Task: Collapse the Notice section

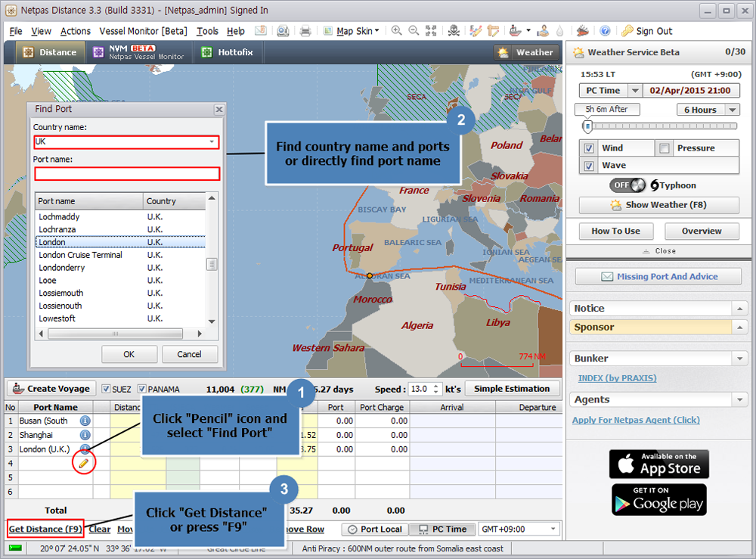Action: pos(739,308)
